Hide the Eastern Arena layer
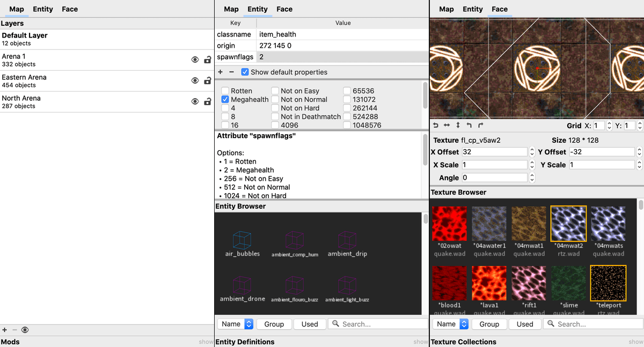Screen dimensions: 644x347 (195, 81)
